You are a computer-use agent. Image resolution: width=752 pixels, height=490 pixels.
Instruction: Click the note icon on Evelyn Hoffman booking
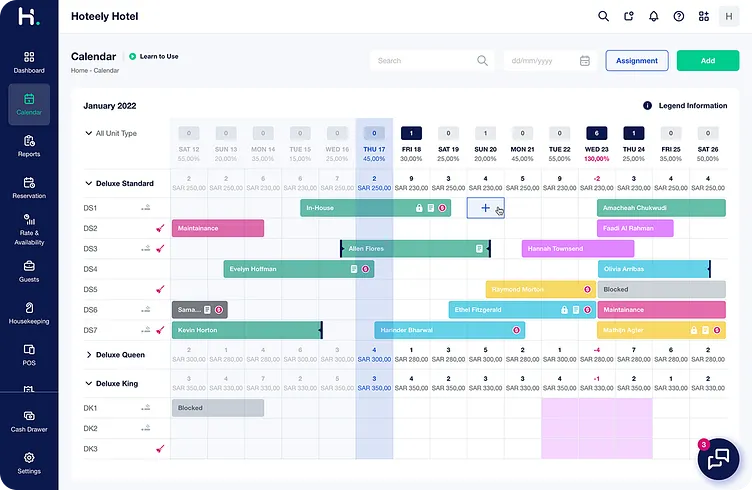coord(354,269)
